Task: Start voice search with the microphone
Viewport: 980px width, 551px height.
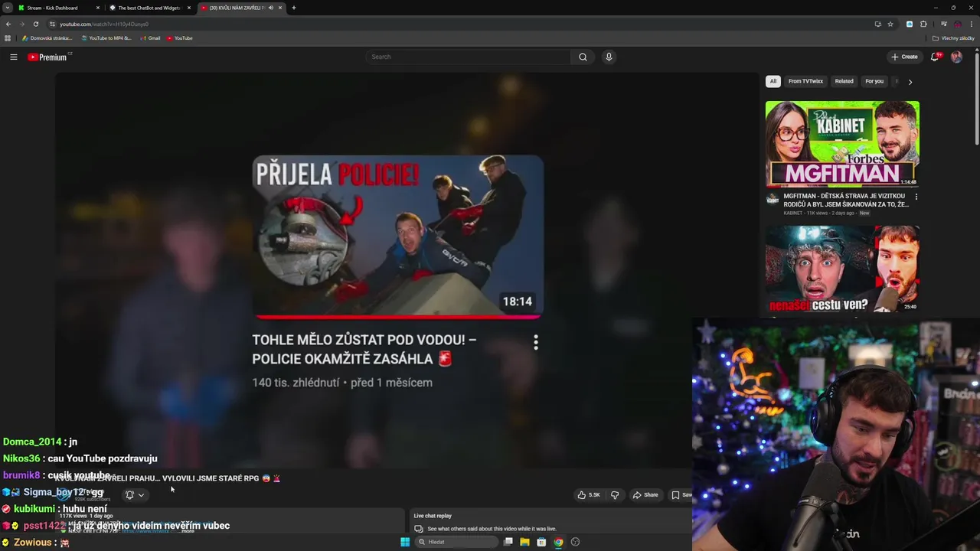Action: (x=609, y=57)
